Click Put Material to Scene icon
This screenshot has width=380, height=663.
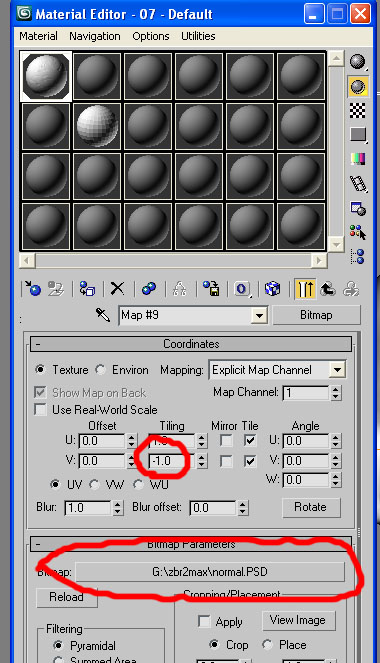55,289
